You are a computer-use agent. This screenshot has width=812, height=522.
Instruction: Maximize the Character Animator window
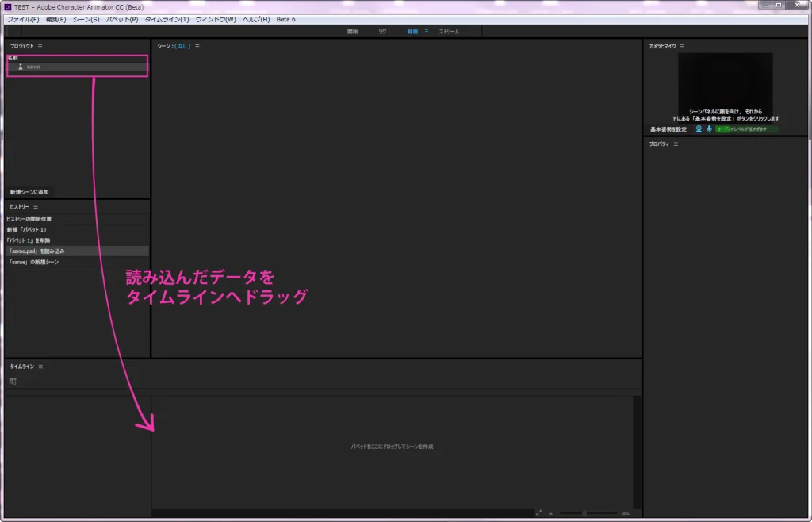779,6
